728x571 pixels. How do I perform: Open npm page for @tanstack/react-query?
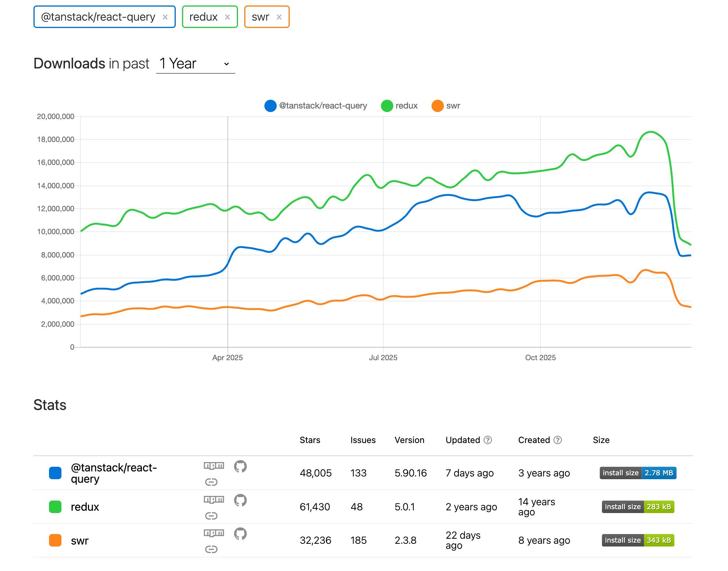click(214, 466)
